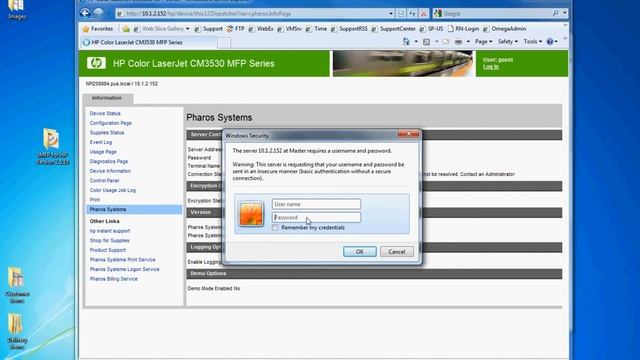640x360 pixels.
Task: Open the Shop for Supplies link
Action: click(x=109, y=241)
